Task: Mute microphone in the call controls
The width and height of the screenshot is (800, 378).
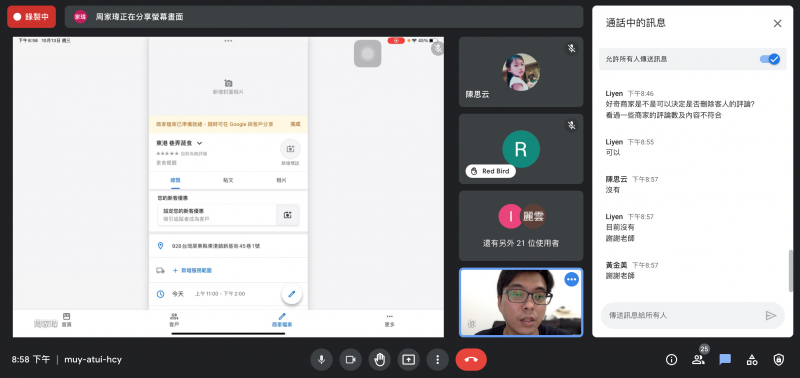Action: [321, 360]
